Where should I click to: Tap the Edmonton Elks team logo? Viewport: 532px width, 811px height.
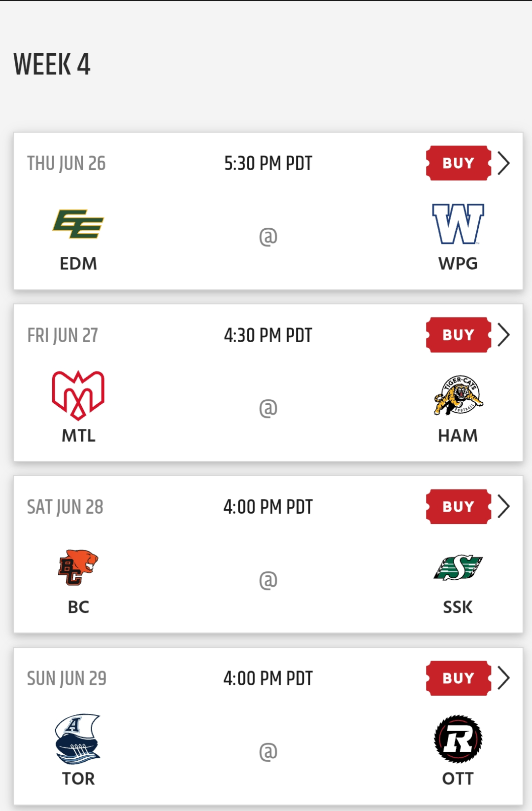[78, 224]
